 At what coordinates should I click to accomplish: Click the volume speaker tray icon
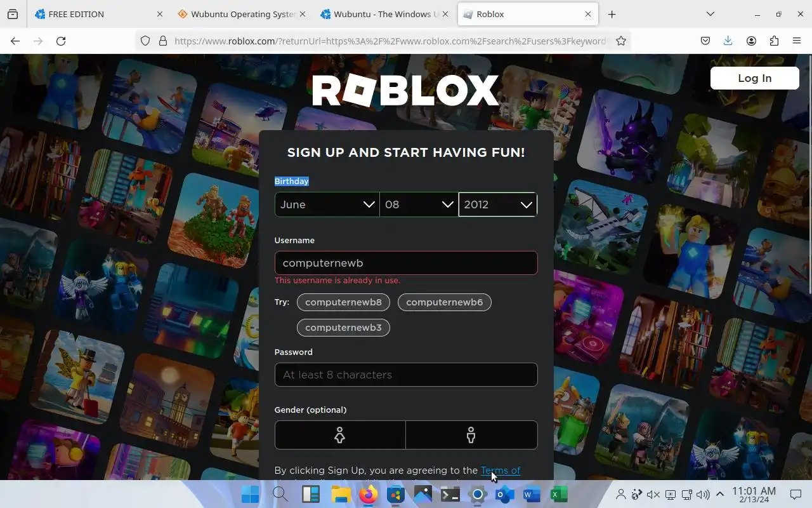pos(703,495)
